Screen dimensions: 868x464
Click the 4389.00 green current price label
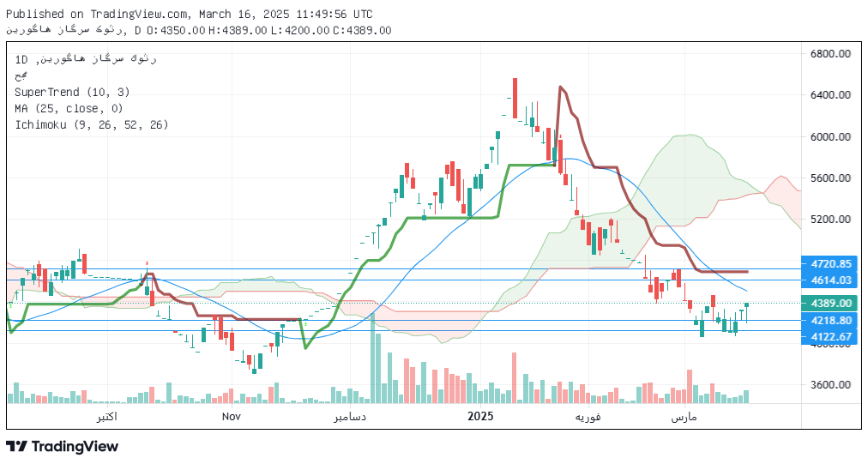tap(830, 304)
